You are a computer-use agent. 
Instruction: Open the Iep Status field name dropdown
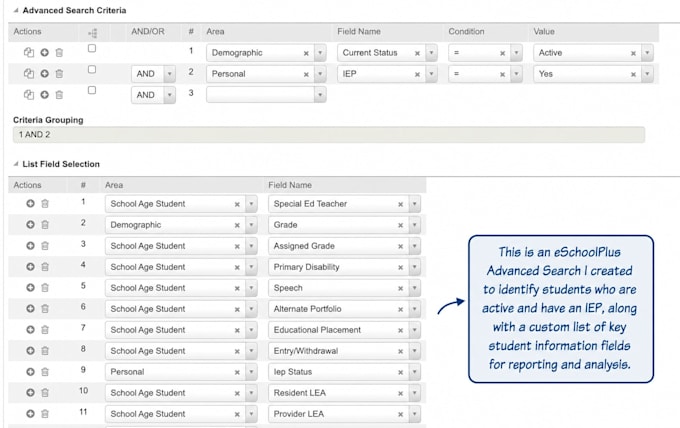coord(415,372)
